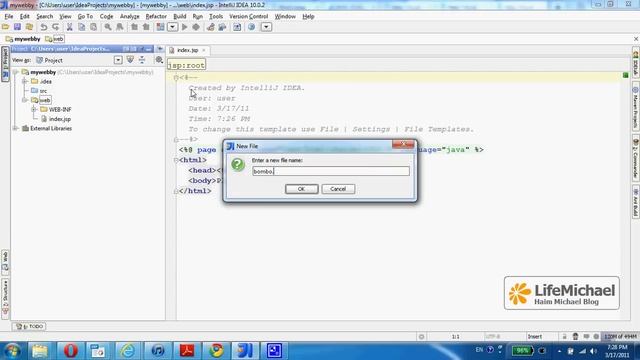Open Internet Explorer from the taskbar
Viewport: 640px width, 360px height.
pos(128,351)
